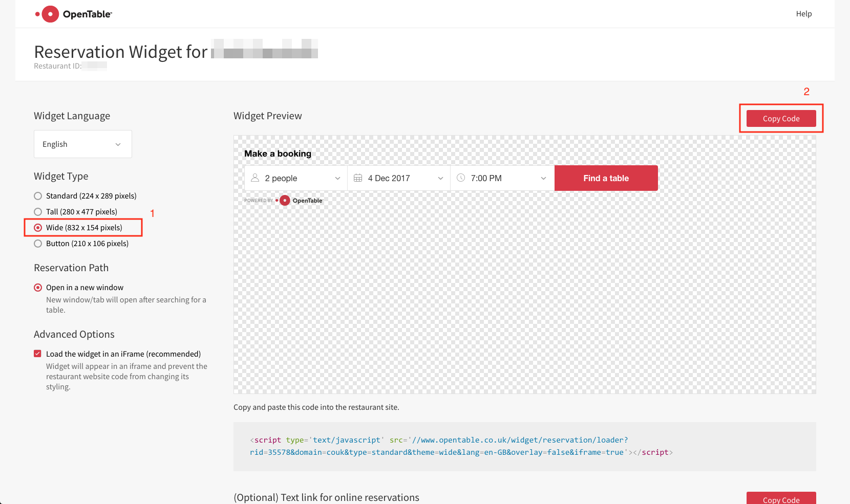Click the clock icon beside the time

tap(460, 178)
